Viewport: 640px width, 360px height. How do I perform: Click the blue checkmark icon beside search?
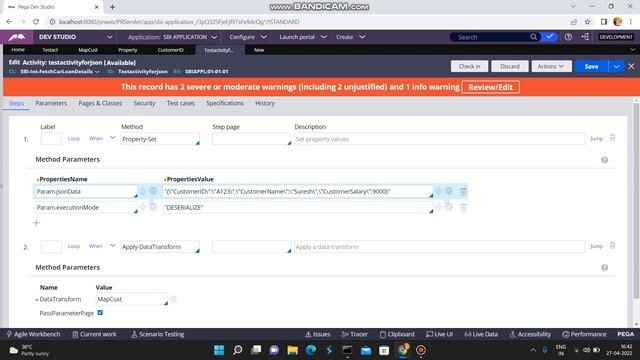[550, 37]
